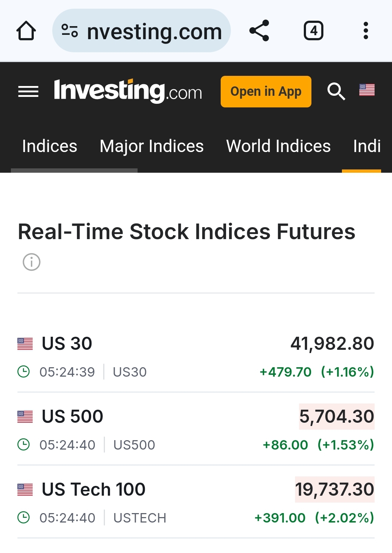Tap the browser home icon
This screenshot has width=392, height=553.
pyautogui.click(x=26, y=31)
